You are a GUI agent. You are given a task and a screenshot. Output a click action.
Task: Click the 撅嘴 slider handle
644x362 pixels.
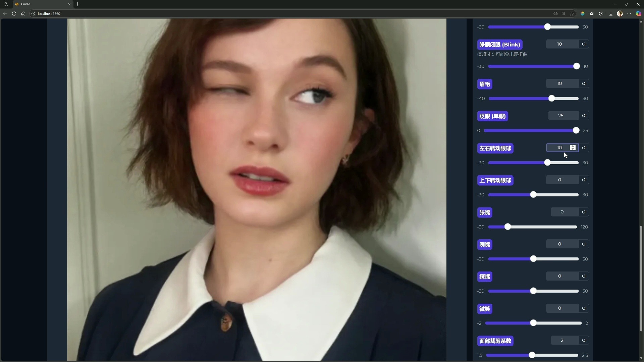coord(533,291)
